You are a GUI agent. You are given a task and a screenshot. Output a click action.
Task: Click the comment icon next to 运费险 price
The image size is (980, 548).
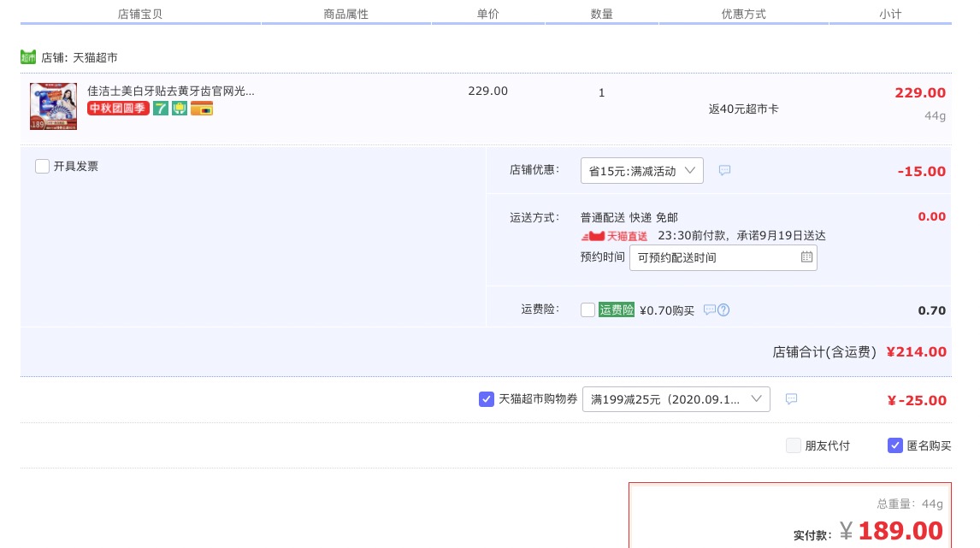709,309
